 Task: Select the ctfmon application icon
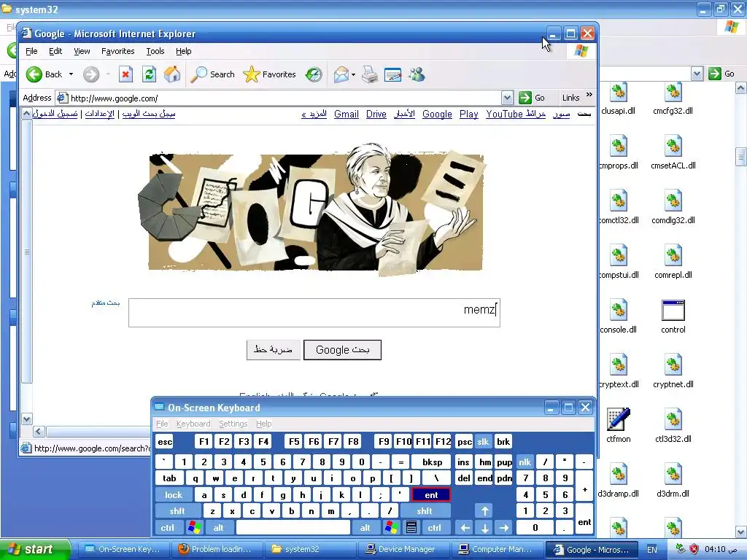click(619, 419)
